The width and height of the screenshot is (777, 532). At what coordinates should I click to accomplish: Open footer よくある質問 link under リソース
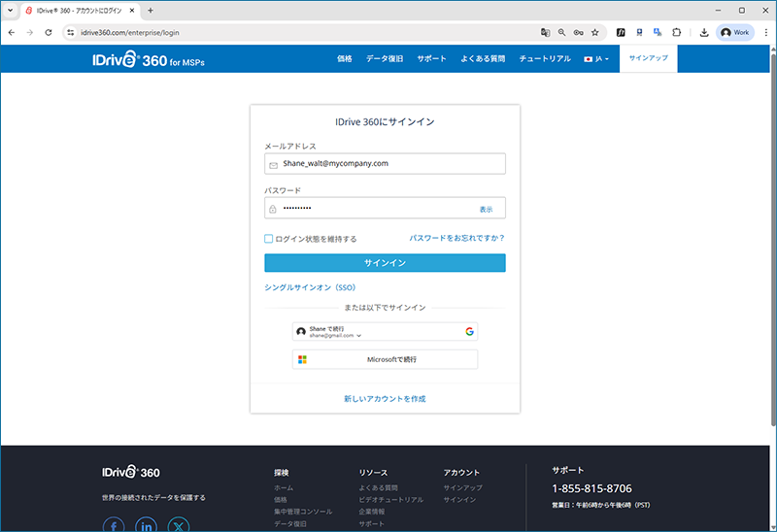click(378, 488)
